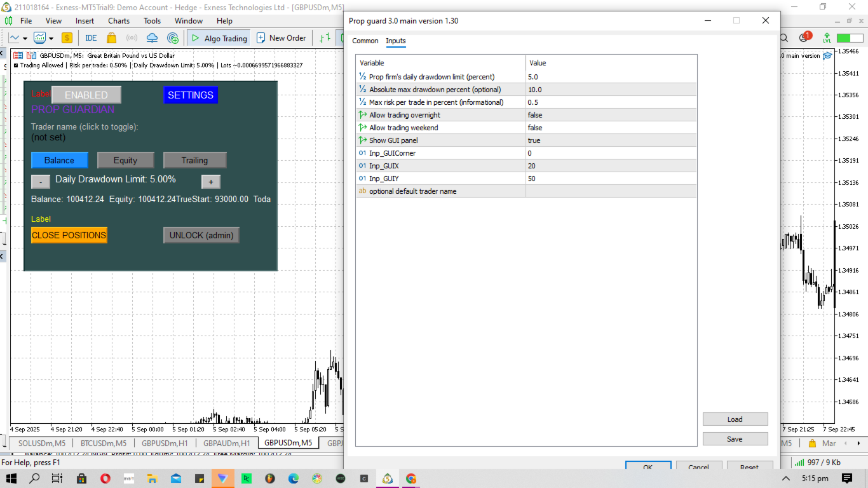Click the trader name "(not set)" text
868x488 pixels.
click(x=48, y=137)
